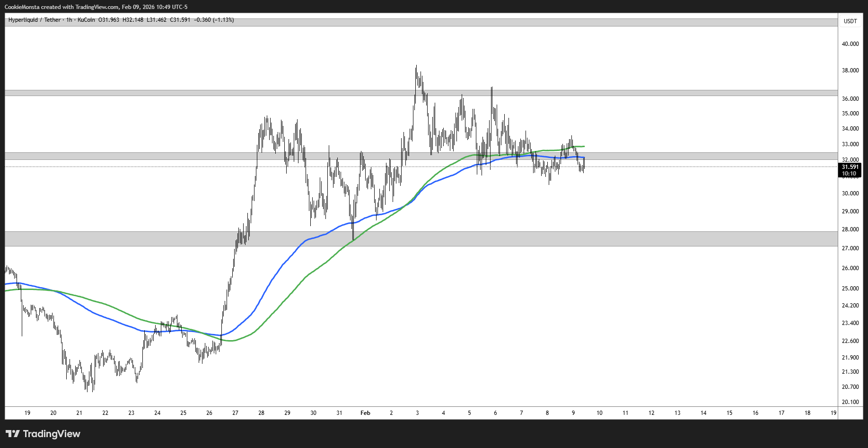The image size is (868, 448).
Task: Select the gray zone above 36.000
Action: 421,93
